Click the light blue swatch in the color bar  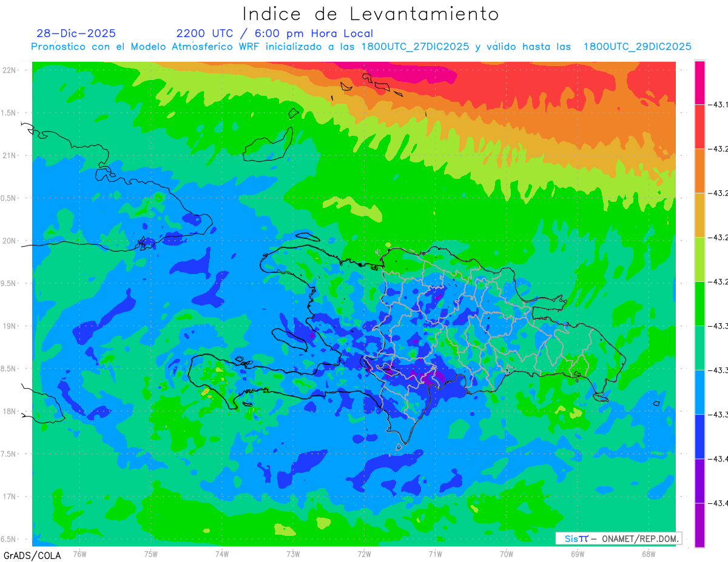point(699,392)
